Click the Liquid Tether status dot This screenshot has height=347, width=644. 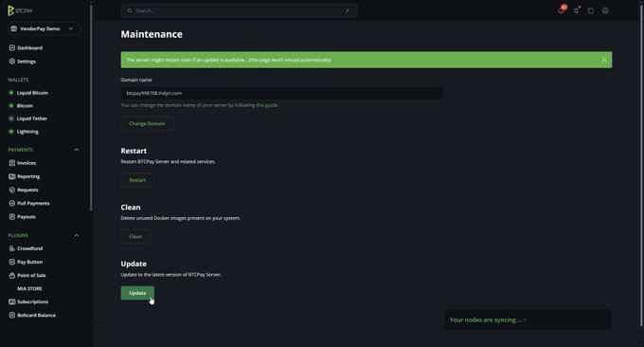11,119
